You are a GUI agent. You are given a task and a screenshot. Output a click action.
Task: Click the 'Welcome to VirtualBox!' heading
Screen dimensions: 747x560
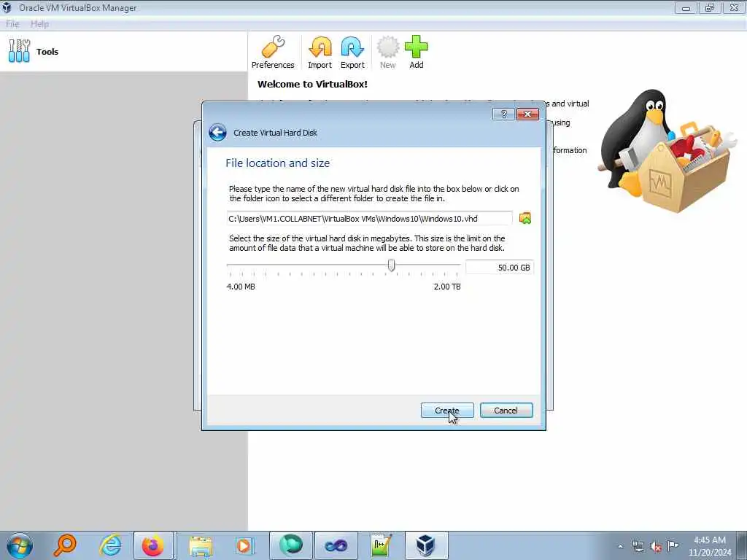(x=312, y=85)
